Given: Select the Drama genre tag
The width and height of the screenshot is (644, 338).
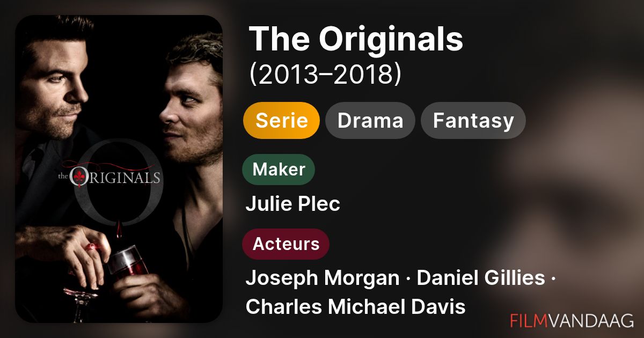Looking at the screenshot, I should tap(370, 121).
